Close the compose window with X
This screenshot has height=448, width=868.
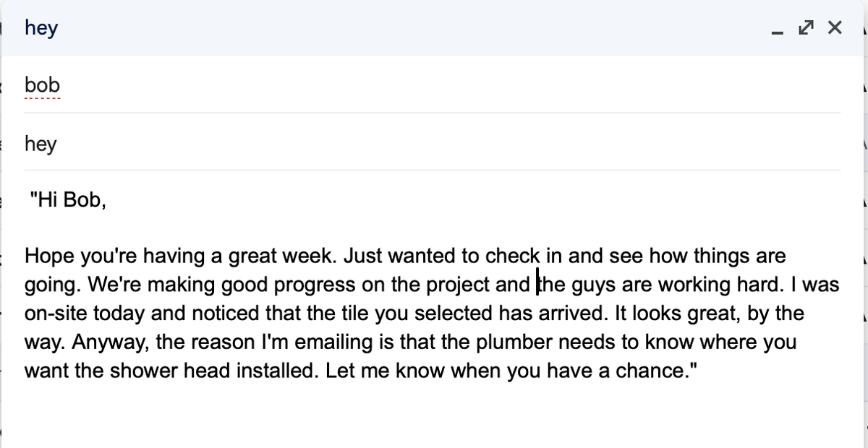click(834, 28)
